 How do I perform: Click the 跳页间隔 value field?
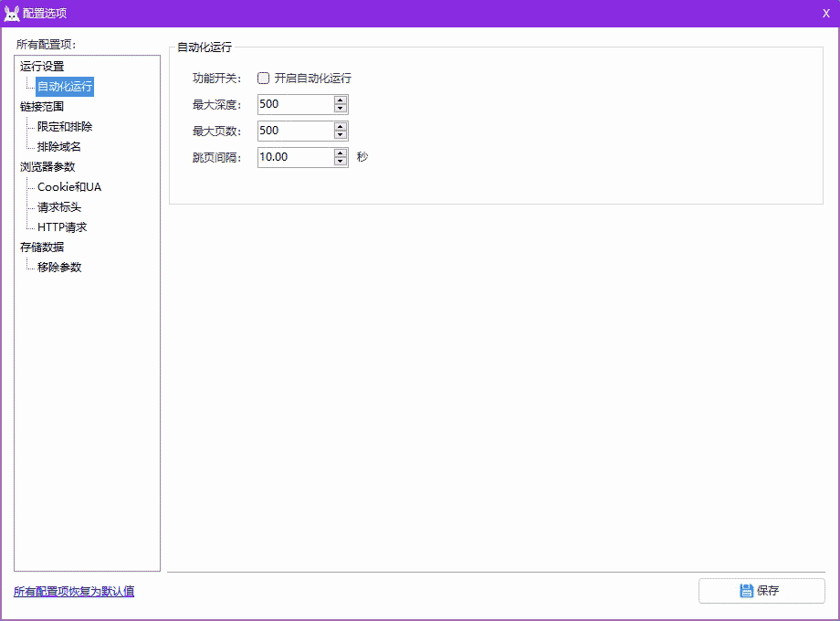coord(296,157)
